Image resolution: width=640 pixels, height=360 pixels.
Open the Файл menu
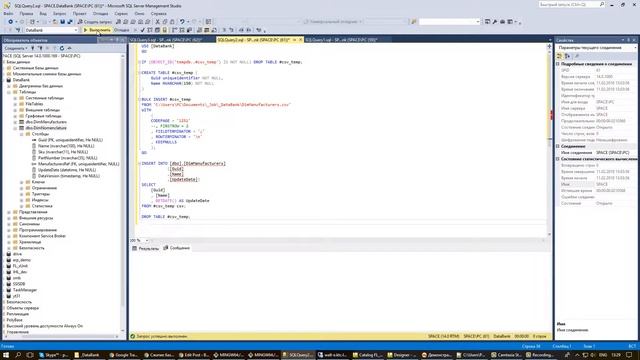[x=8, y=13]
